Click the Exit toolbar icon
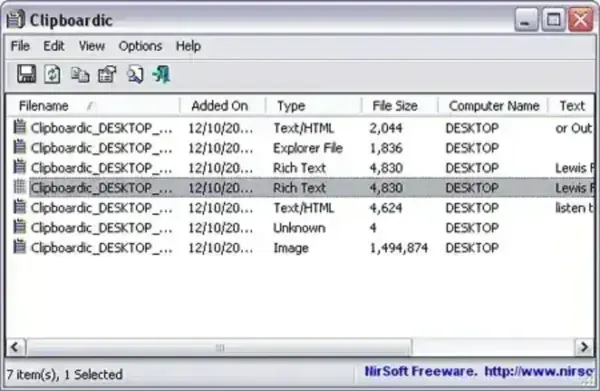This screenshot has width=600, height=391. coord(161,74)
